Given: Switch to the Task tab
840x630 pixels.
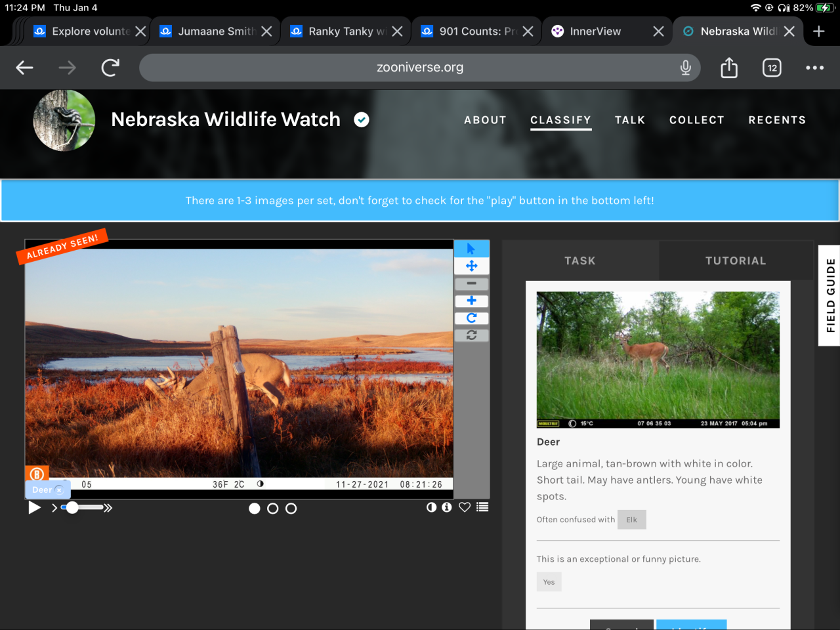Looking at the screenshot, I should (580, 261).
